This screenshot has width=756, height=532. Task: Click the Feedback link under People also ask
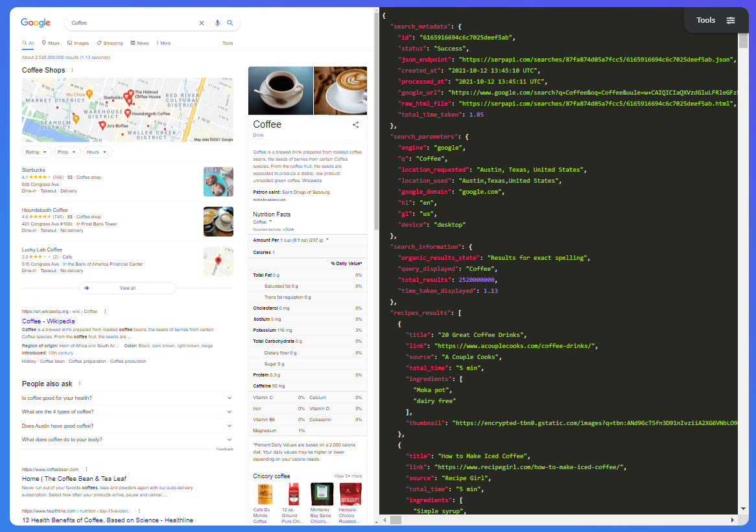click(225, 449)
